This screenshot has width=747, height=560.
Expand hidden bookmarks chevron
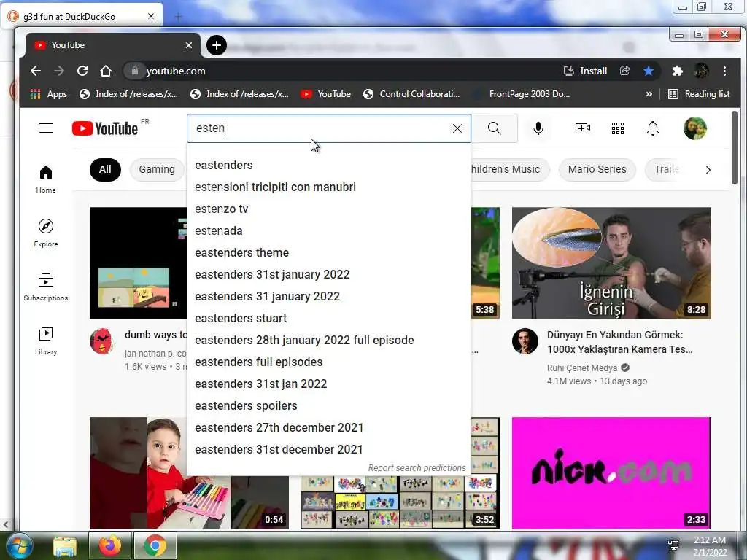(x=649, y=94)
